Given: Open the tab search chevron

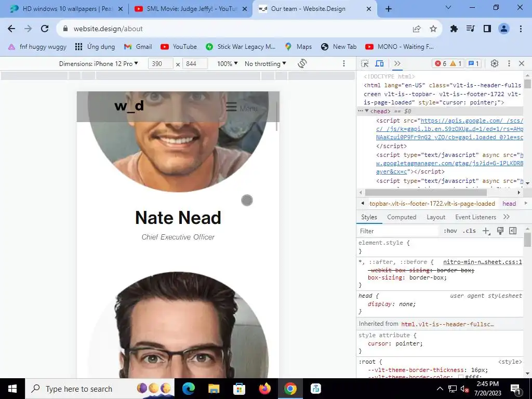Looking at the screenshot, I should coord(448,7).
